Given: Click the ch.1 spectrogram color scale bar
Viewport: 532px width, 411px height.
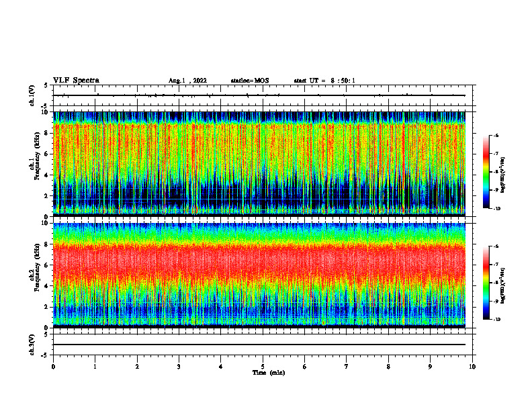Looking at the screenshot, I should [486, 172].
